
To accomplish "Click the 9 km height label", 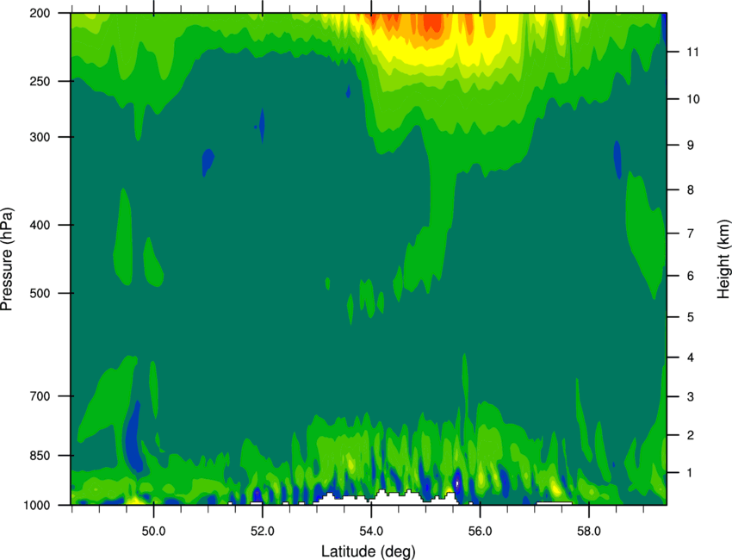I will click(691, 146).
